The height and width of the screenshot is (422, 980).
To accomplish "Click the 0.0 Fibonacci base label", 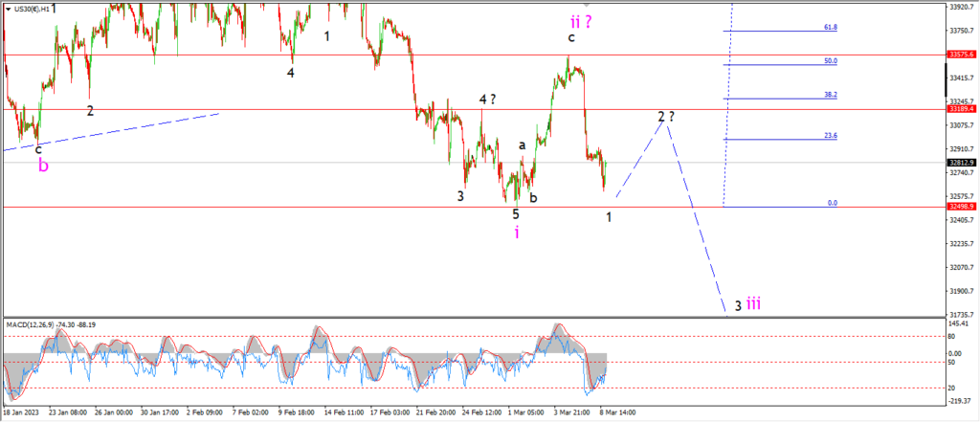I will pos(833,203).
